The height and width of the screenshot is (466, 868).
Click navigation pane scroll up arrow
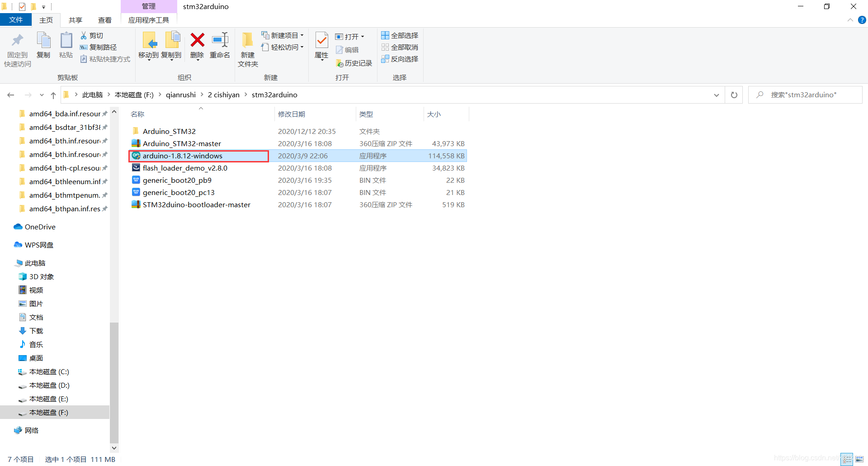[x=114, y=112]
